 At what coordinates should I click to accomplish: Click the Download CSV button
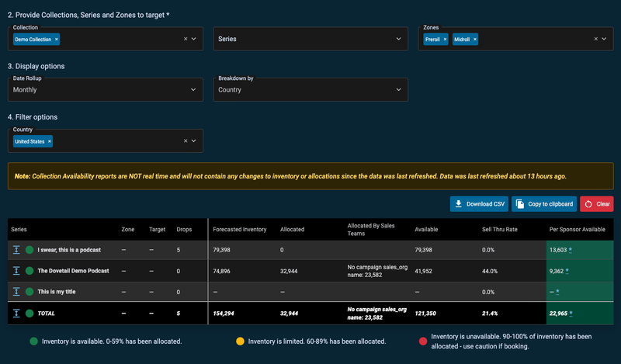pos(479,204)
